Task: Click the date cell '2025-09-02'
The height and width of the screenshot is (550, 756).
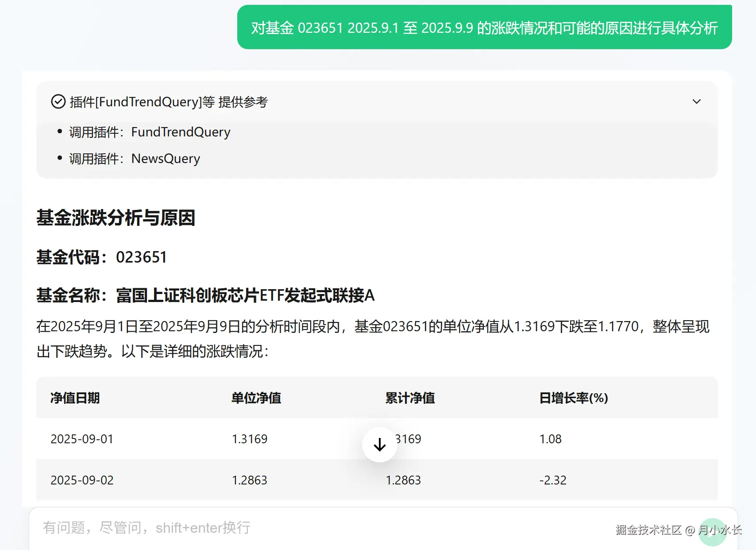Action: coord(82,480)
